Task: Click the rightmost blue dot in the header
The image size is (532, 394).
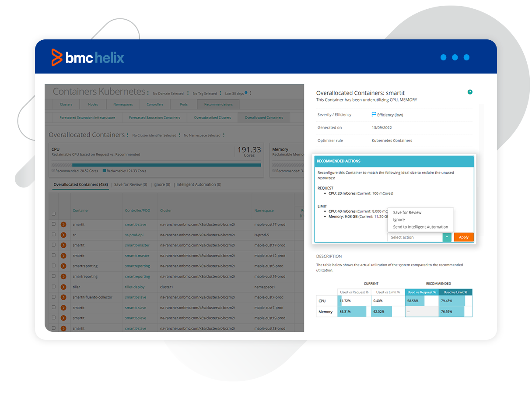Action: pos(466,57)
